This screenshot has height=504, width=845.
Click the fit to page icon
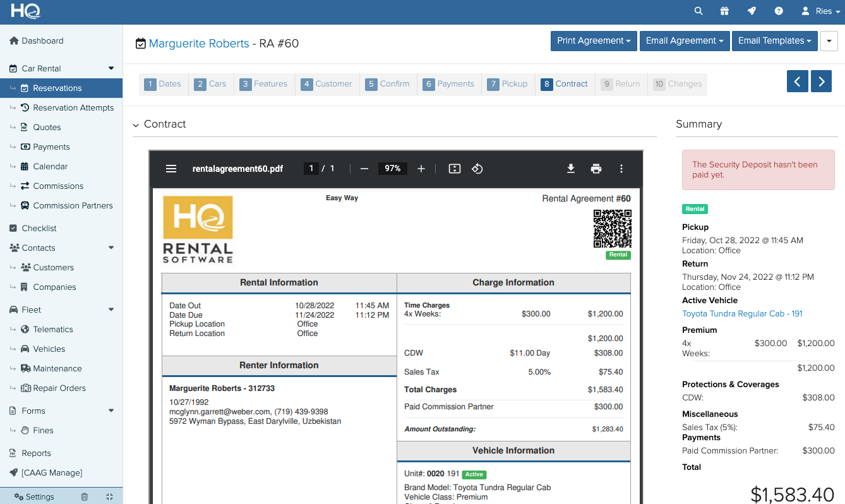tap(454, 169)
